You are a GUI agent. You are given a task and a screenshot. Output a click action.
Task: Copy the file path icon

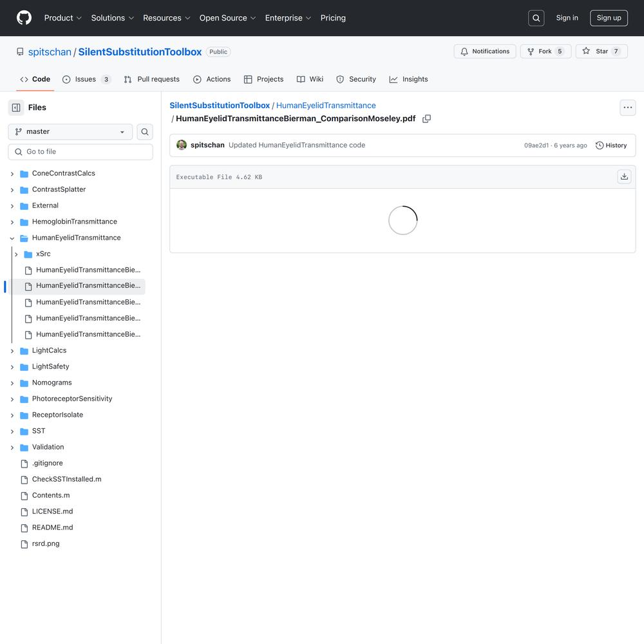tap(427, 118)
